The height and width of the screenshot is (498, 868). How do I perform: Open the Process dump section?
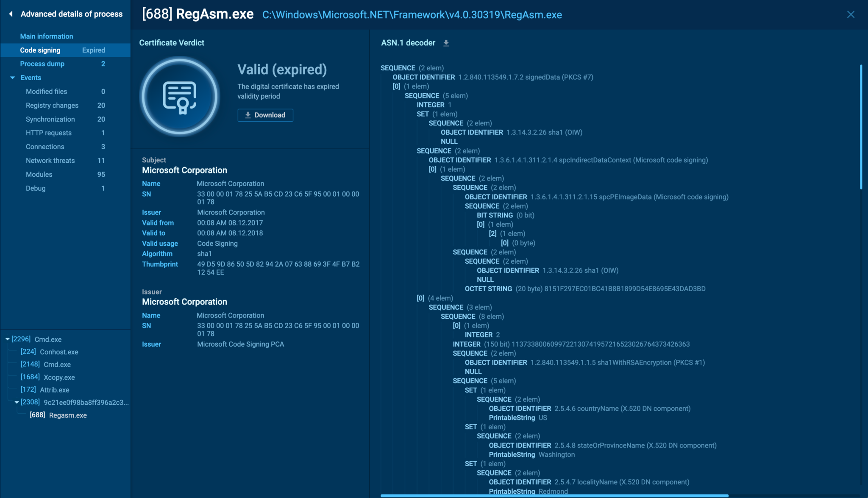(42, 64)
